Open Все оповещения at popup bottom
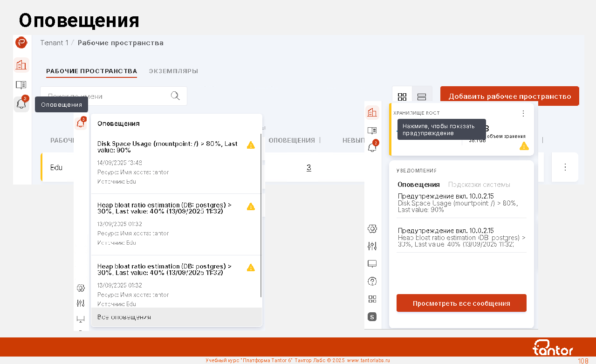This screenshot has height=364, width=596. pos(124,317)
